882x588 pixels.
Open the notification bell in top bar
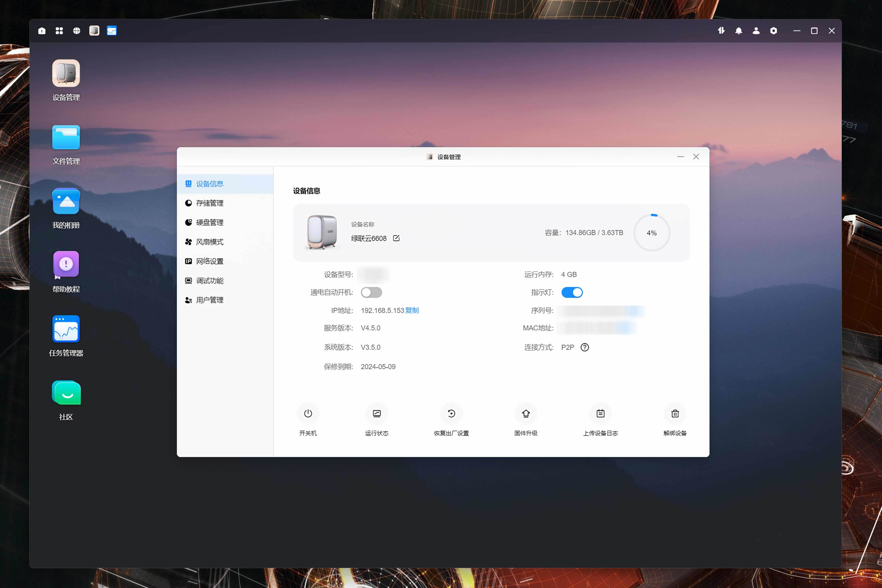(x=738, y=31)
